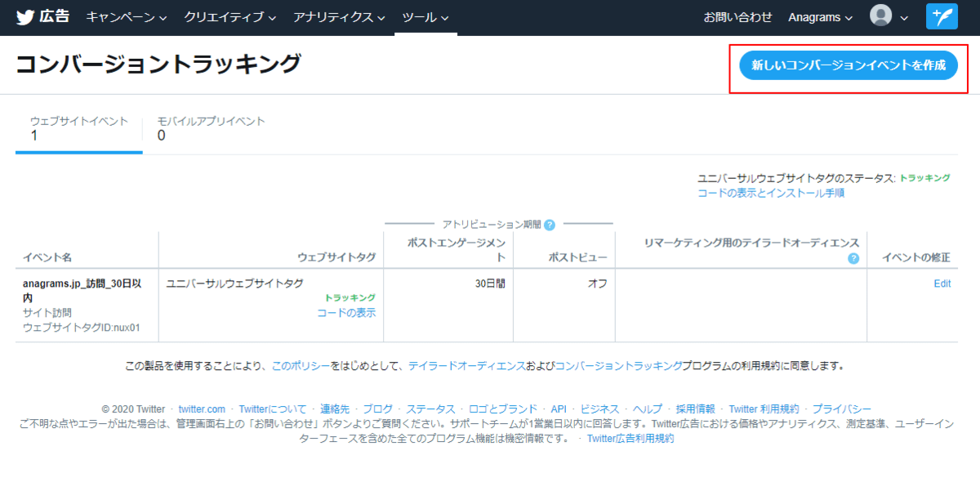Click the green トラッキング status in the row
The height and width of the screenshot is (482, 980).
[x=350, y=298]
